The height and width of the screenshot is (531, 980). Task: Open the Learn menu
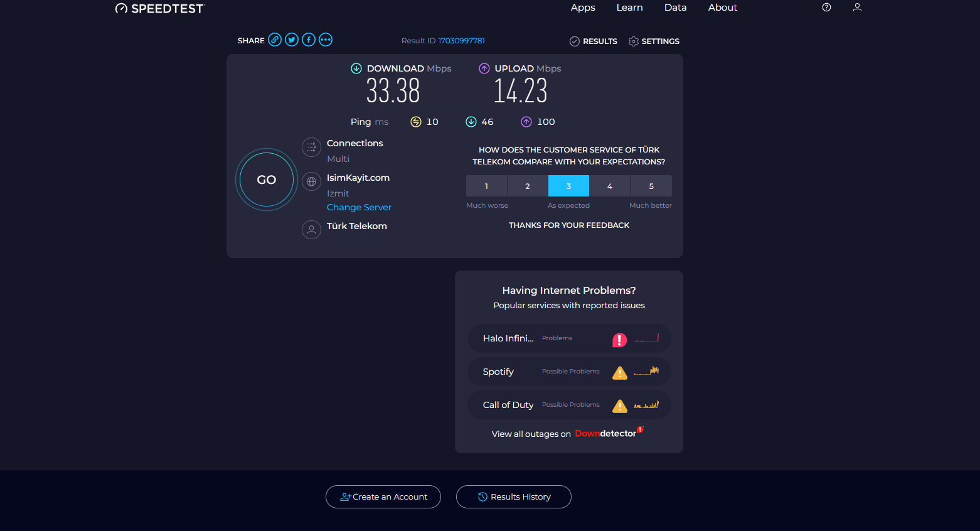[629, 8]
